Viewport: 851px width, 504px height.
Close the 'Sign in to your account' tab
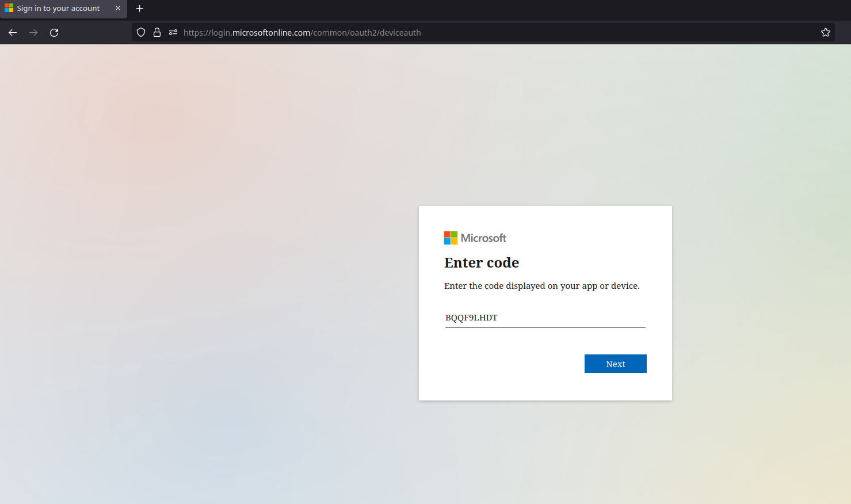118,9
